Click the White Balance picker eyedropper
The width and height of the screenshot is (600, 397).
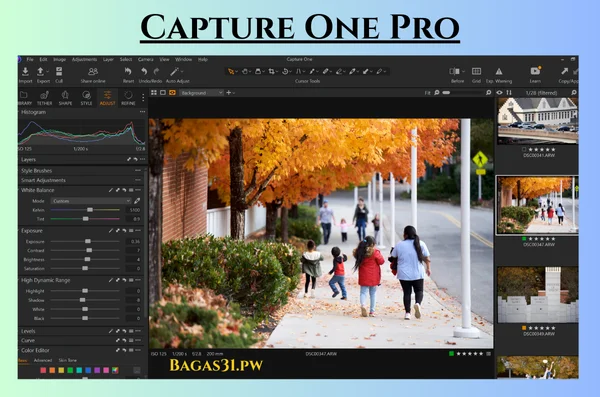pos(137,201)
